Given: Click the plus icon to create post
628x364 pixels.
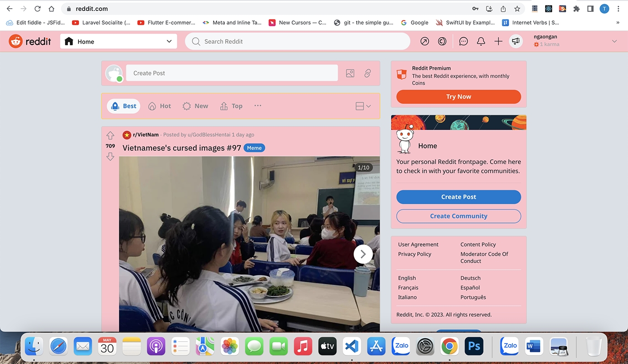Looking at the screenshot, I should point(498,41).
